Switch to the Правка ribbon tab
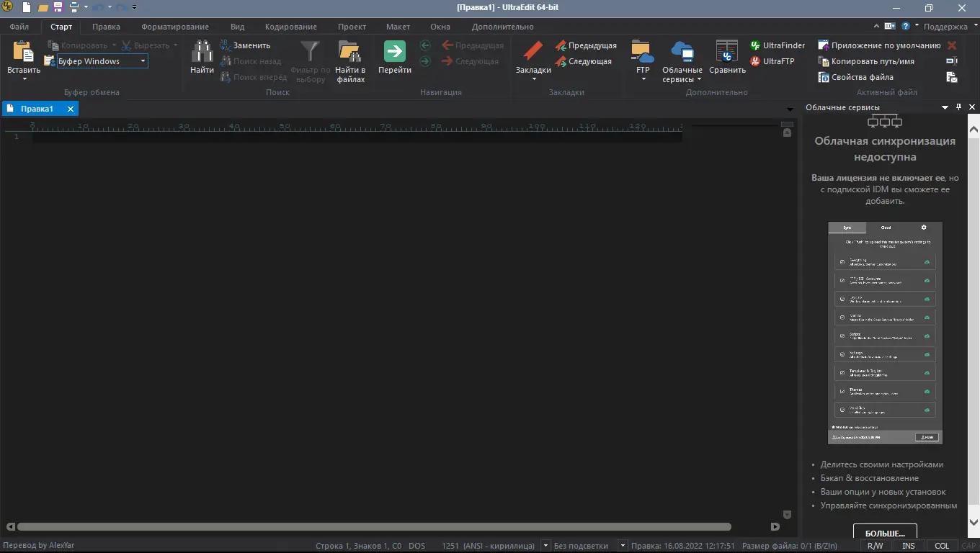 (107, 27)
